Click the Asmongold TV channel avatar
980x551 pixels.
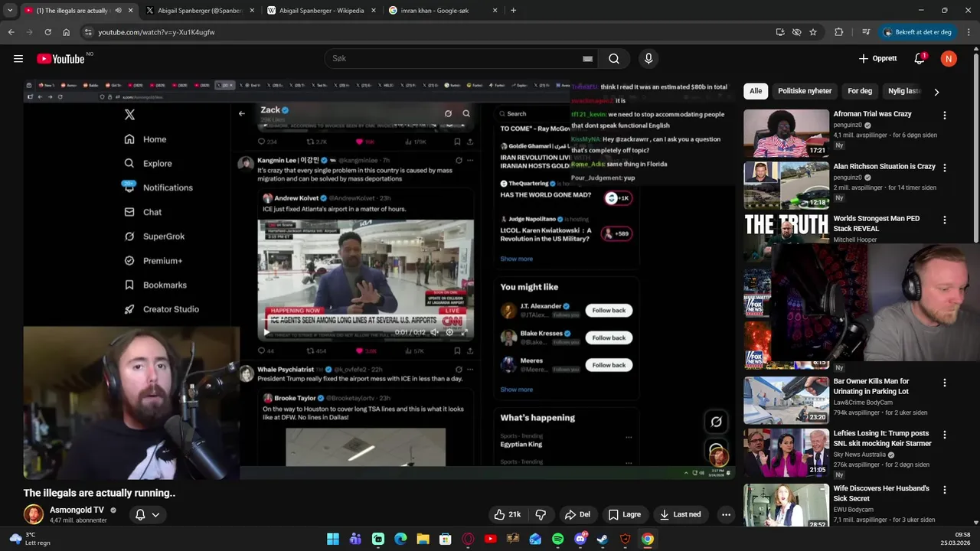click(34, 514)
